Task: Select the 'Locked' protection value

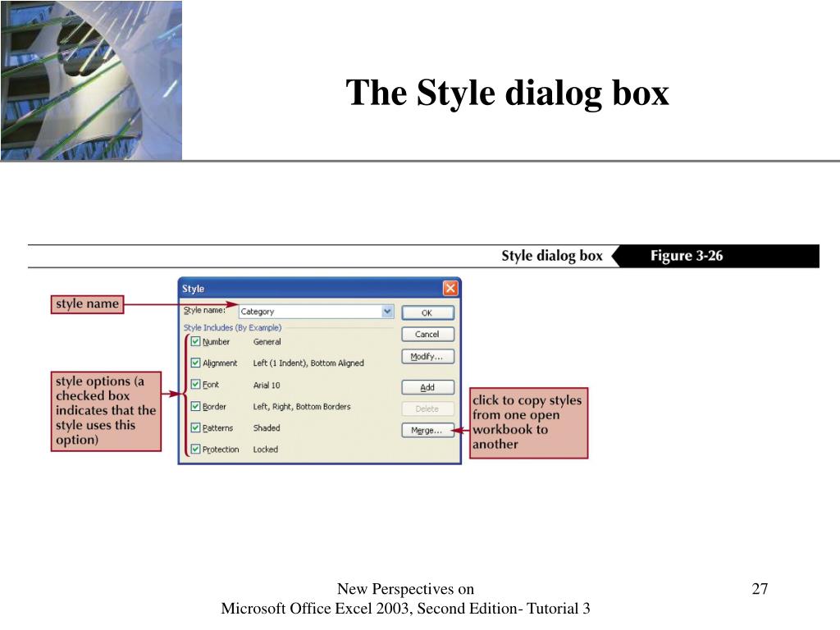Action: pos(265,450)
